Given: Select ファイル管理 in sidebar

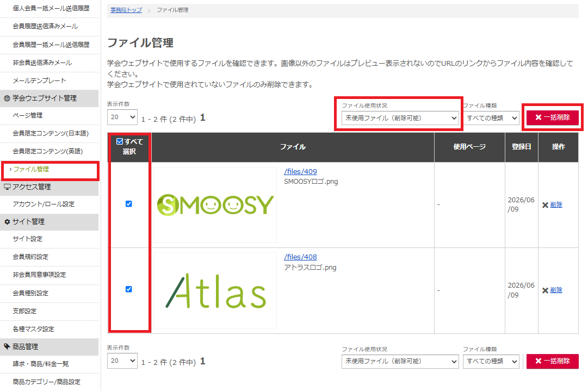Looking at the screenshot, I should (x=31, y=170).
